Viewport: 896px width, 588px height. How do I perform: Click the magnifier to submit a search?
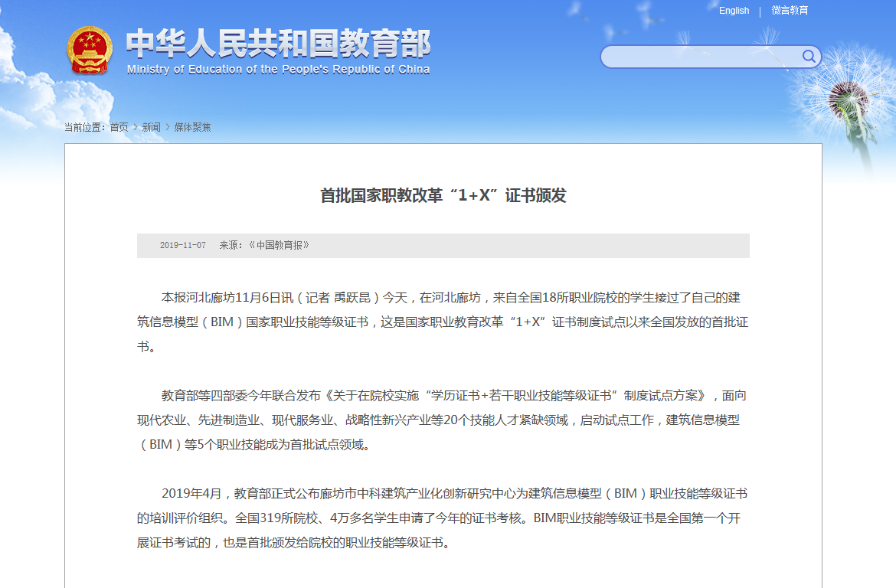click(809, 56)
